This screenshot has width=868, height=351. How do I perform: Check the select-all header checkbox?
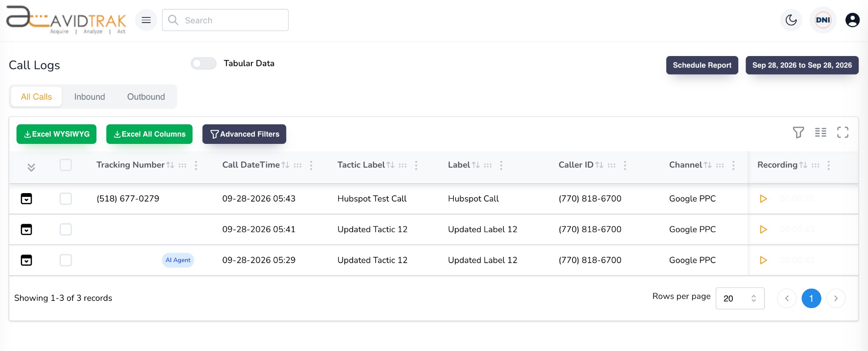click(66, 165)
